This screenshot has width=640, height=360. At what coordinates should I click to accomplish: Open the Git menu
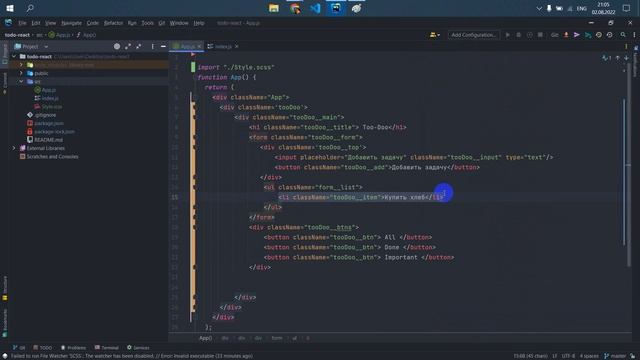pos(162,23)
